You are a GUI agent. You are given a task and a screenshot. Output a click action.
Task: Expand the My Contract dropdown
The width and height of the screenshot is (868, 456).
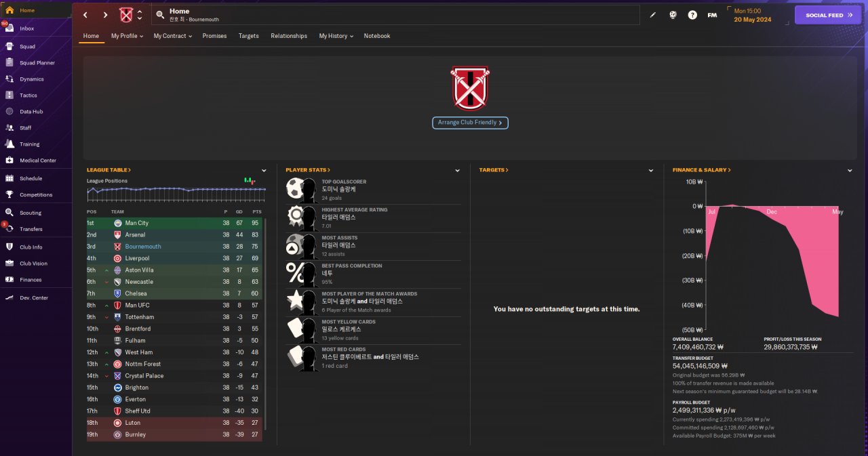point(172,36)
